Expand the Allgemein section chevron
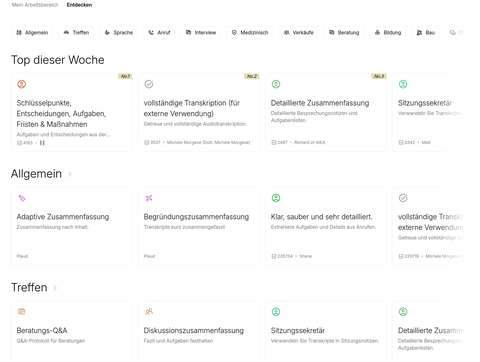This screenshot has width=480, height=362. 70,174
